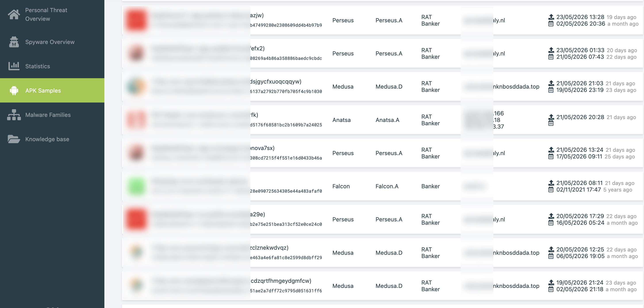The image size is (644, 308).
Task: Click Perseus family in the azjw row
Action: click(x=343, y=20)
